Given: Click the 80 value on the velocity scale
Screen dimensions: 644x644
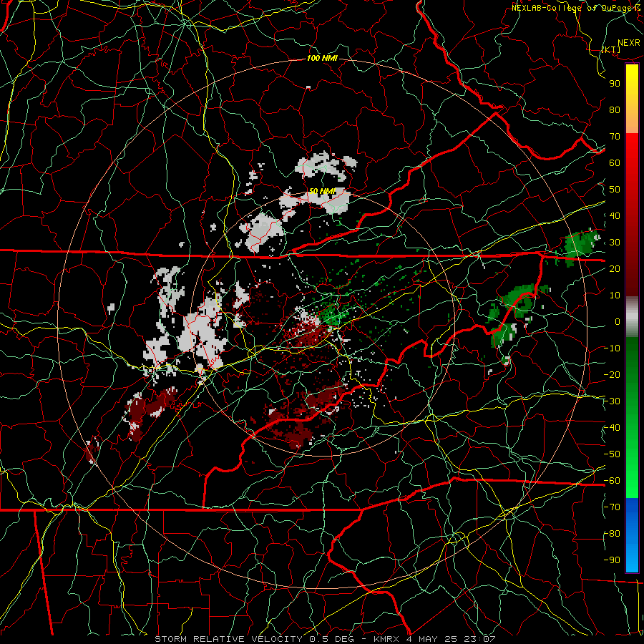Looking at the screenshot, I should (615, 109).
